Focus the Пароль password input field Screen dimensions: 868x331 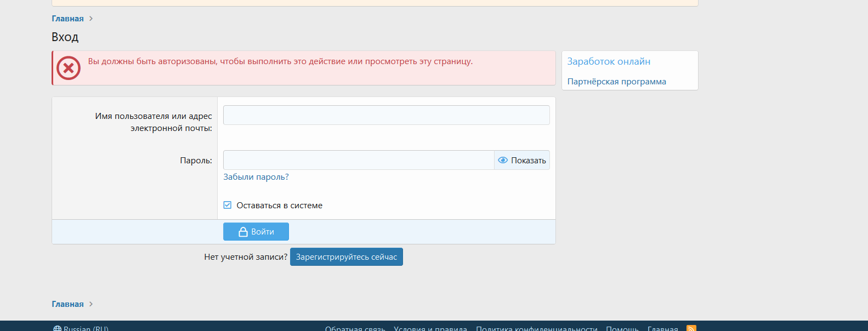click(x=359, y=160)
